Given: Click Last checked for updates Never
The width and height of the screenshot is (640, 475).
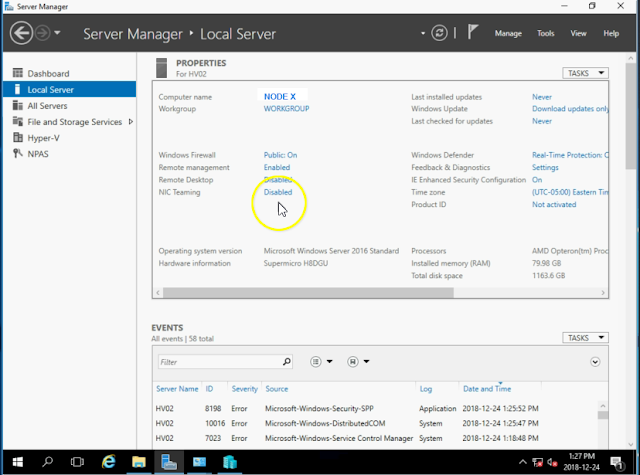Looking at the screenshot, I should [542, 121].
